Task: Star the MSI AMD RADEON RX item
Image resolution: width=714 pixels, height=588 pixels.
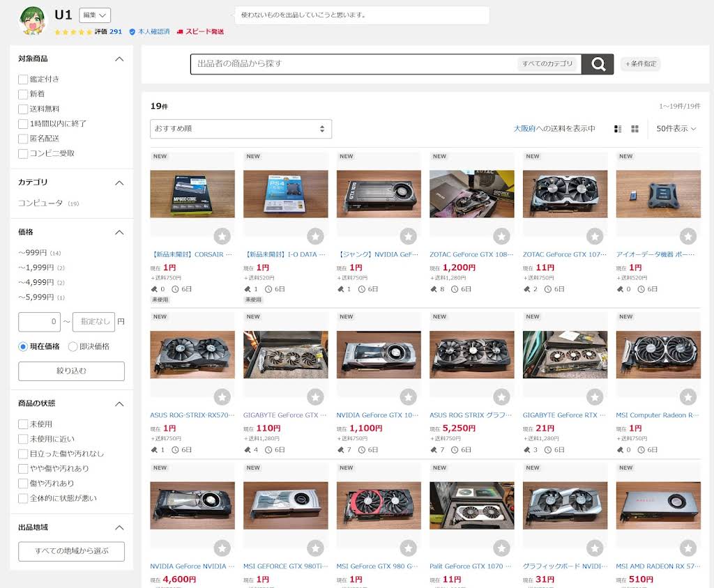Action: click(x=688, y=548)
